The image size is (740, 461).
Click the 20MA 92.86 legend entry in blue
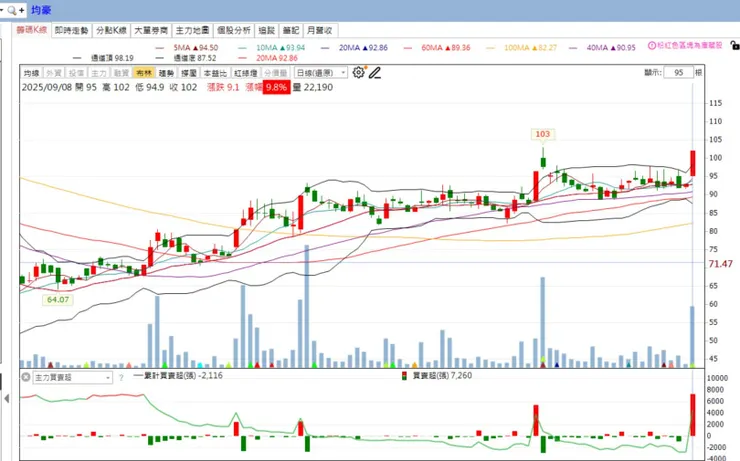point(354,48)
